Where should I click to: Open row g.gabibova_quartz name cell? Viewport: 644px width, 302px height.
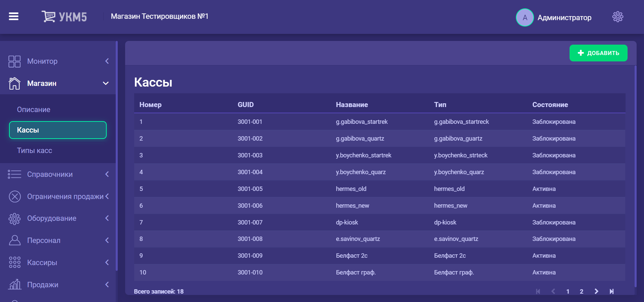click(360, 139)
